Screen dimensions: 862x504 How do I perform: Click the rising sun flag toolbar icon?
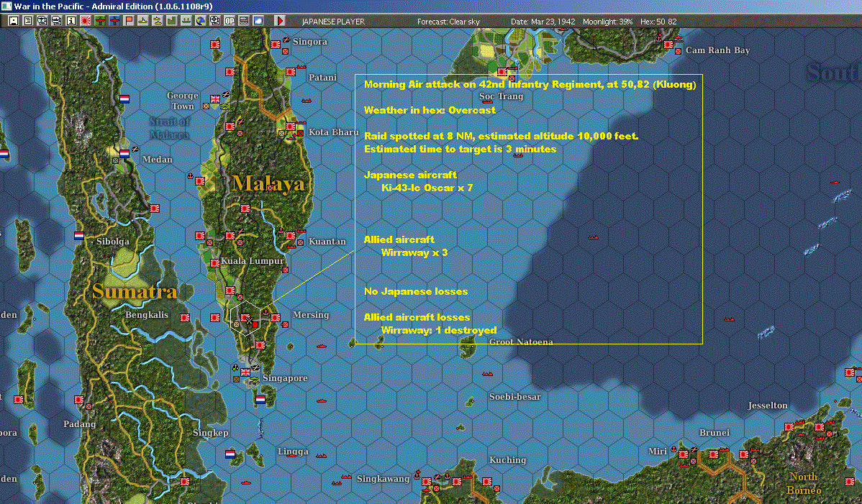click(85, 21)
